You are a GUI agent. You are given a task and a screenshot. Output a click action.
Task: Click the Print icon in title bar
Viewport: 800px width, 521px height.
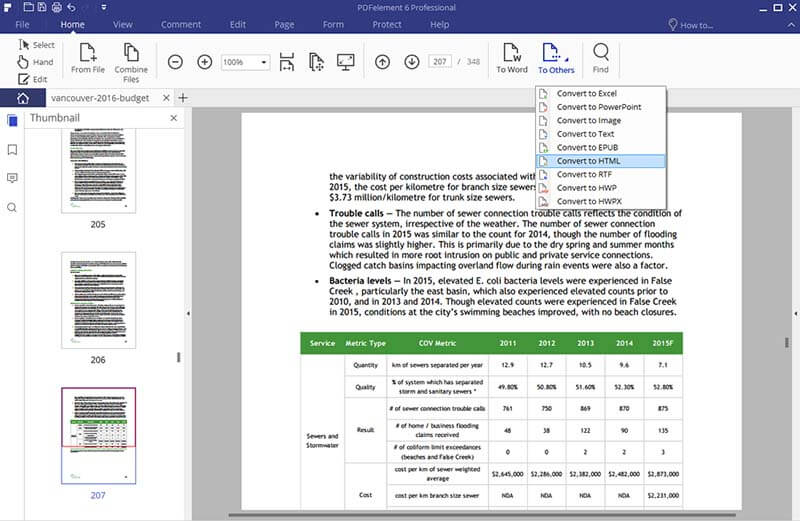click(x=57, y=7)
